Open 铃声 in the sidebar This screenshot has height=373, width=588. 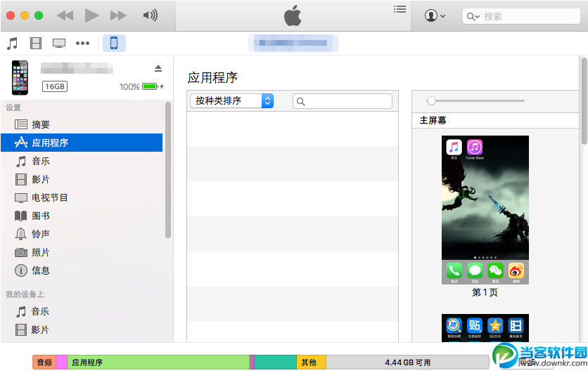tap(82, 234)
